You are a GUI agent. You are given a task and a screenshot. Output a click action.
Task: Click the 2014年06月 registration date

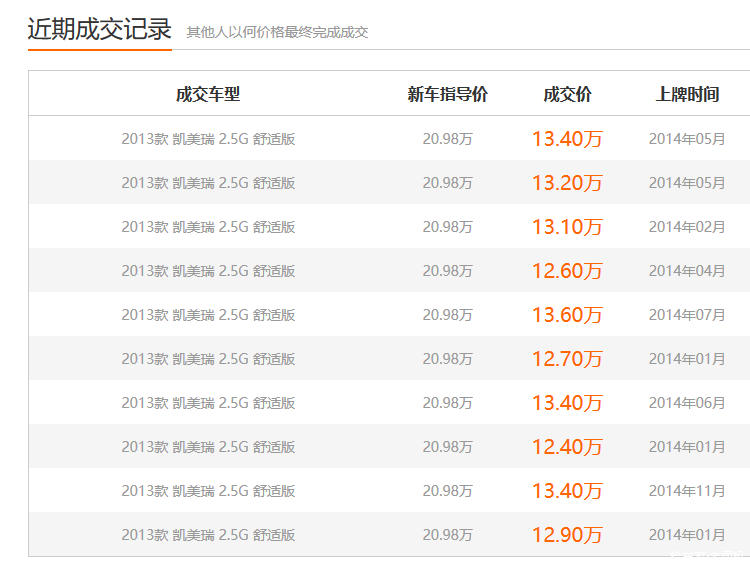click(687, 403)
